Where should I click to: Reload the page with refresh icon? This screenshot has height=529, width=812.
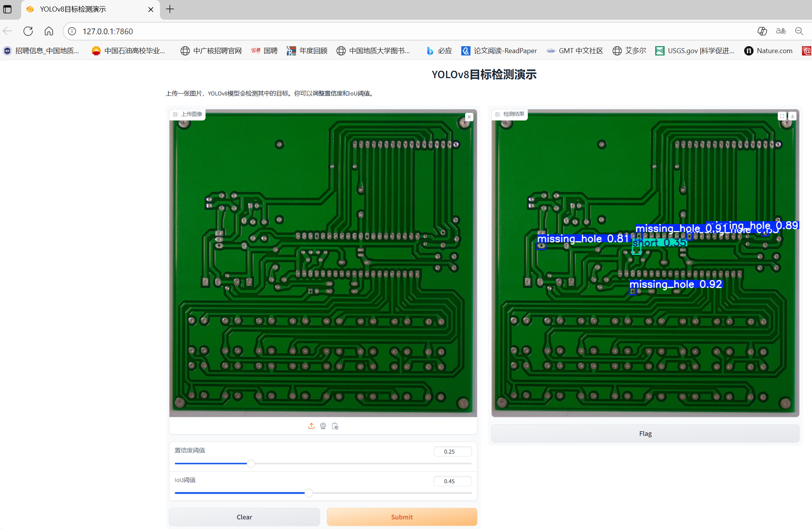click(x=28, y=31)
